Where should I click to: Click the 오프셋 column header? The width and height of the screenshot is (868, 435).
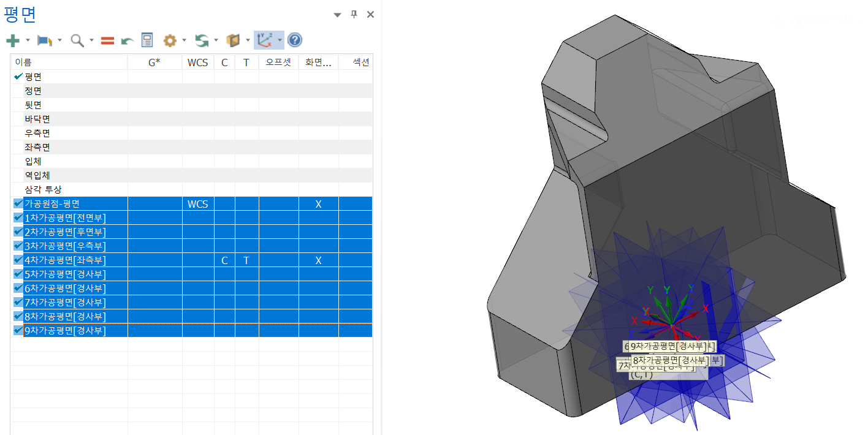278,62
